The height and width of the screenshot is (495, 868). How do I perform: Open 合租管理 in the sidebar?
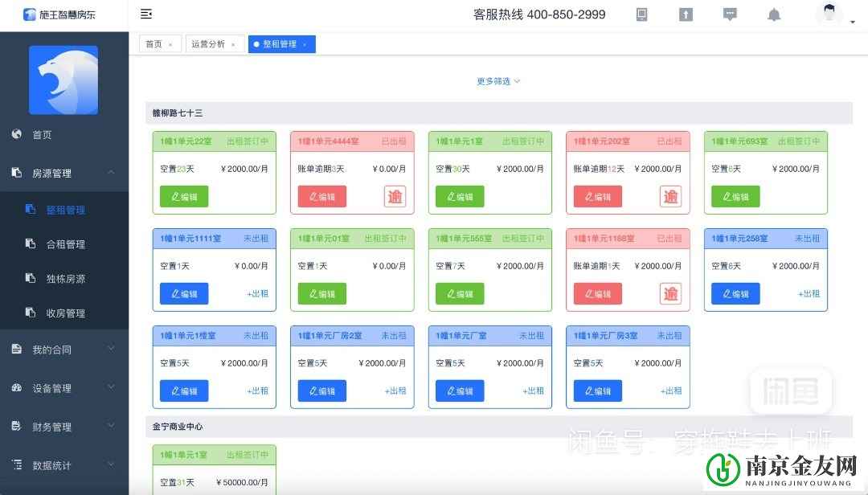point(65,244)
